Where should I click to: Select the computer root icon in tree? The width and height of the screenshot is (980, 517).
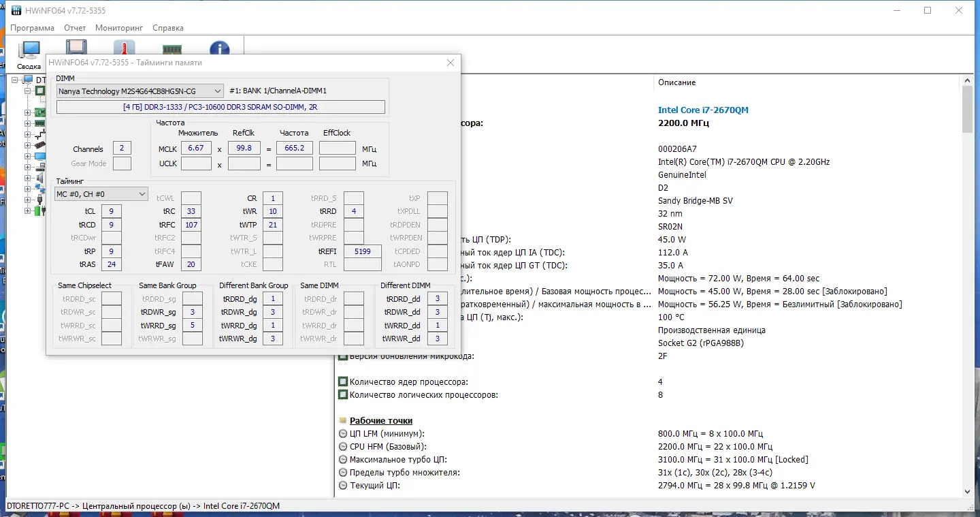(x=28, y=80)
